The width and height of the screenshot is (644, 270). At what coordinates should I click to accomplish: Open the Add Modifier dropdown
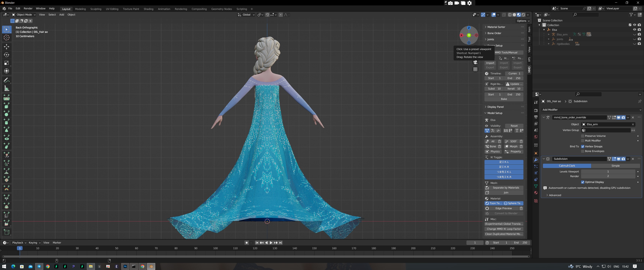591,110
